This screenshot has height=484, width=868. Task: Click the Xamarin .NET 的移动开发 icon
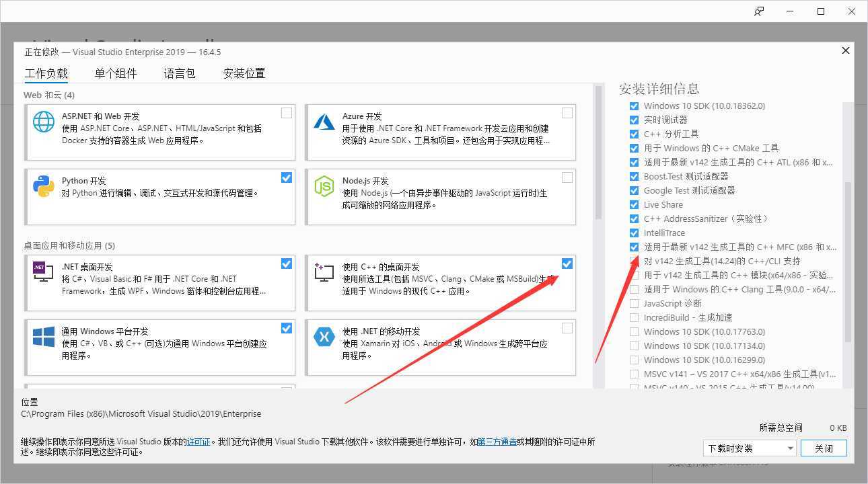[324, 337]
